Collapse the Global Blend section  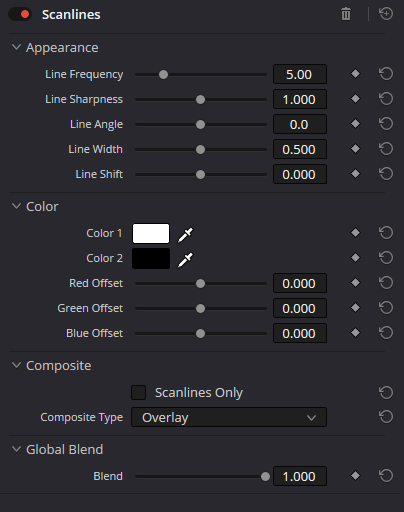(x=16, y=449)
